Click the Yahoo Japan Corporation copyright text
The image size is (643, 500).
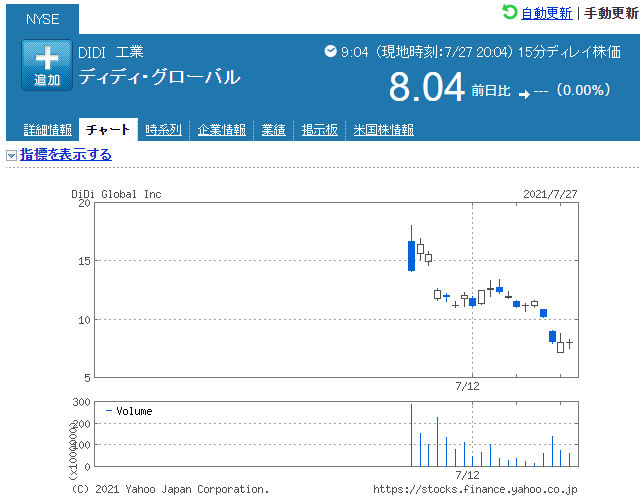coord(170,489)
